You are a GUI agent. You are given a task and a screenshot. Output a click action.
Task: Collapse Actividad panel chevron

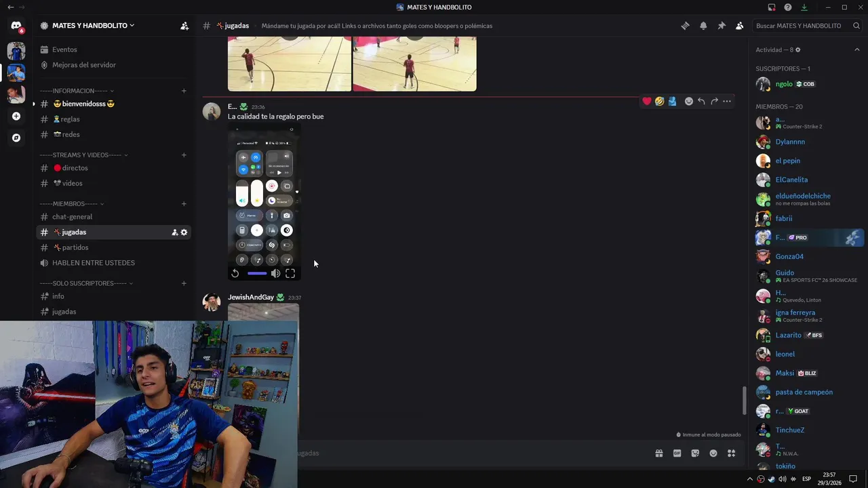[857, 49]
